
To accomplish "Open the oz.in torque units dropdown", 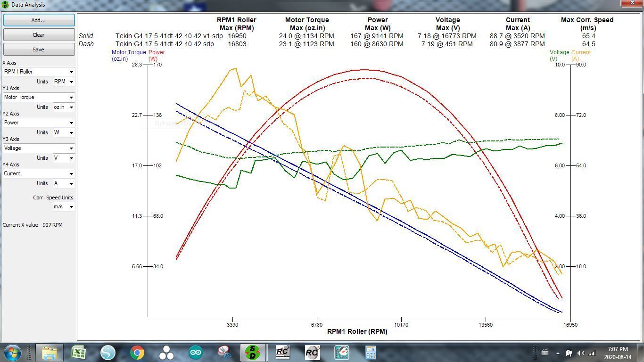I will pos(64,107).
